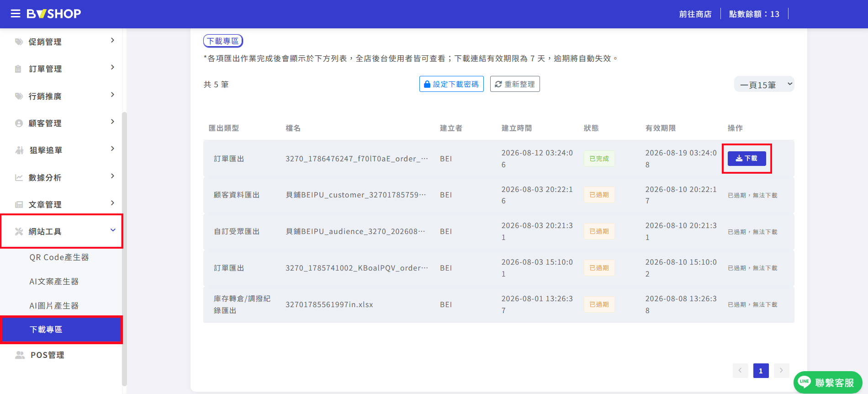The height and width of the screenshot is (394, 868).
Task: Click the 網站工具 wrench icon
Action: [x=19, y=231]
